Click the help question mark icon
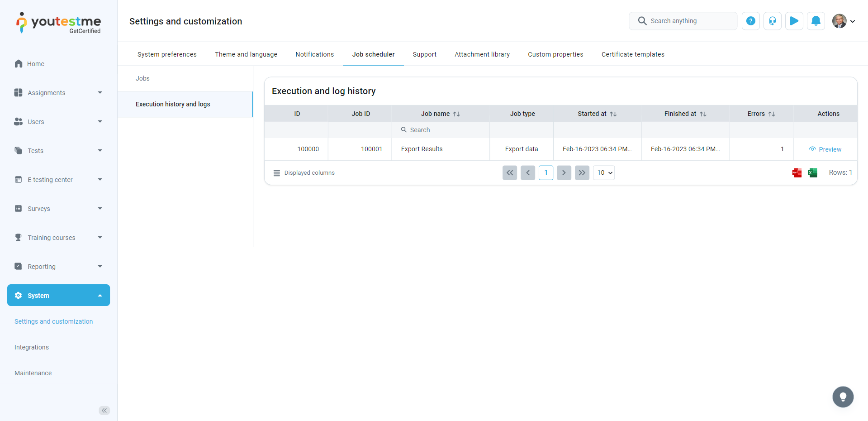Viewport: 868px width, 421px height. (x=750, y=21)
